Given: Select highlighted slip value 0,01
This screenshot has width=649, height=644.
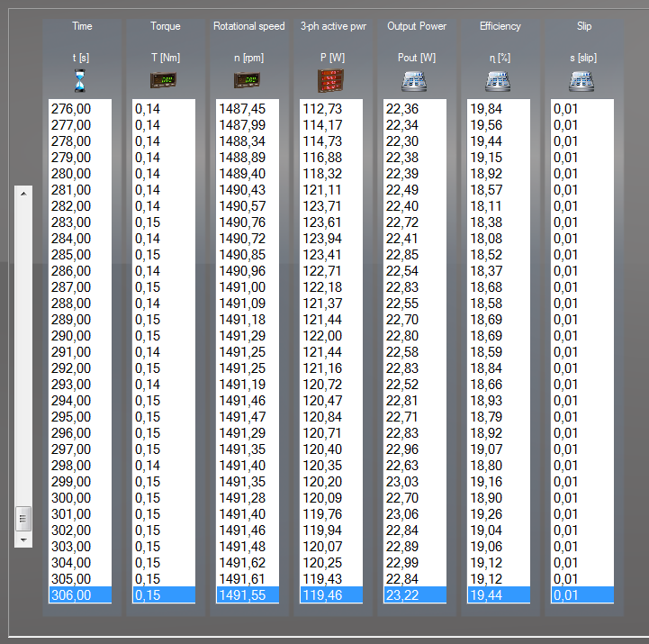Looking at the screenshot, I should click(x=582, y=595).
